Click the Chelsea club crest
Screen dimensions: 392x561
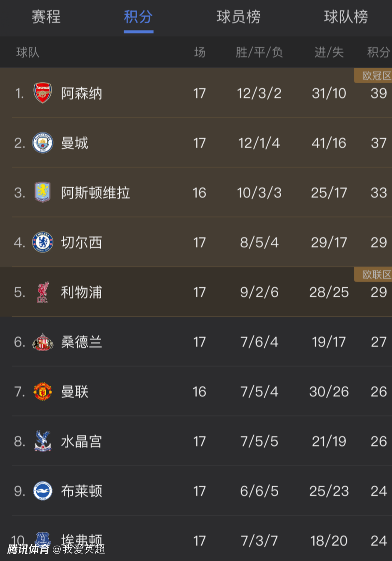point(42,242)
